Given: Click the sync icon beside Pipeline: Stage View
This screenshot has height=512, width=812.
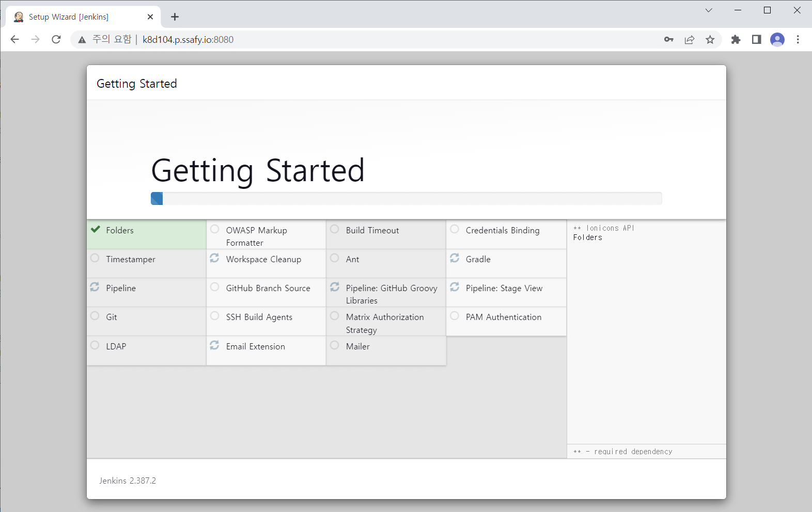Looking at the screenshot, I should (455, 286).
